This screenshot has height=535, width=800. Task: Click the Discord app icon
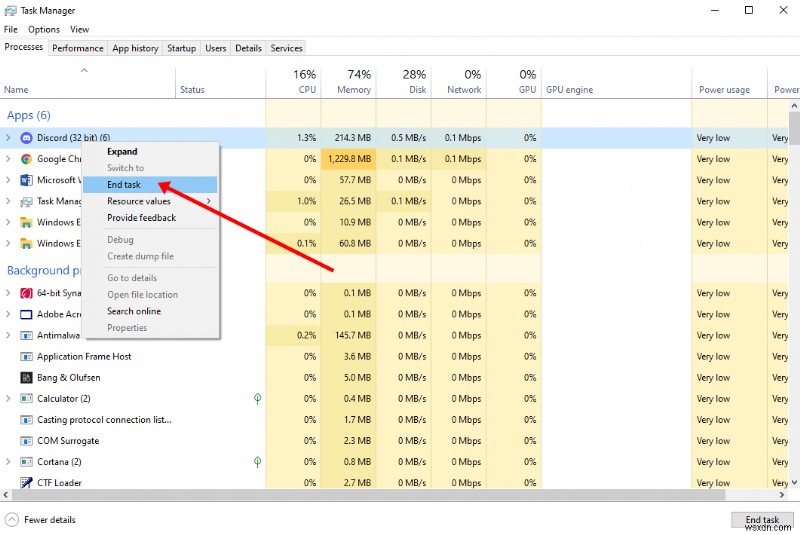tap(26, 138)
